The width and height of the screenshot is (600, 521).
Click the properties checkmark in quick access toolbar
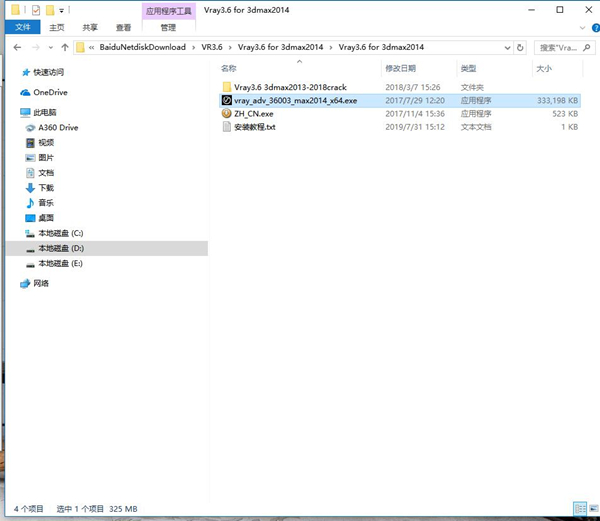point(35,9)
